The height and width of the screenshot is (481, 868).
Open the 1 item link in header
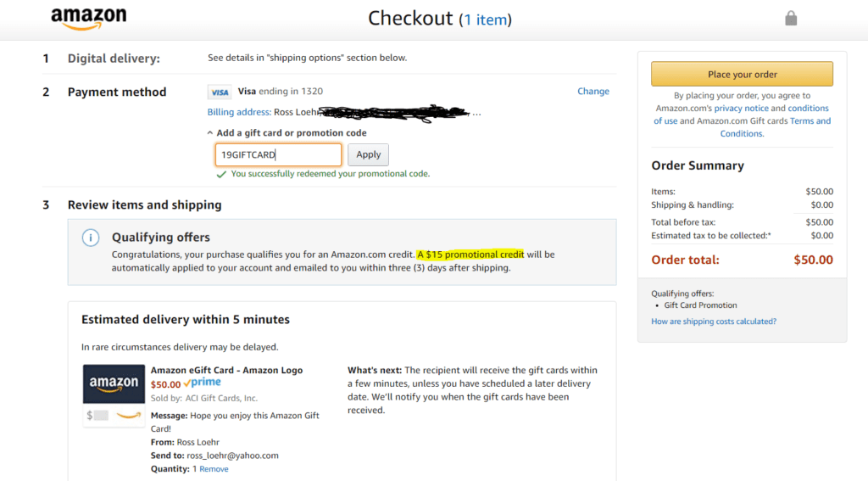(x=486, y=20)
